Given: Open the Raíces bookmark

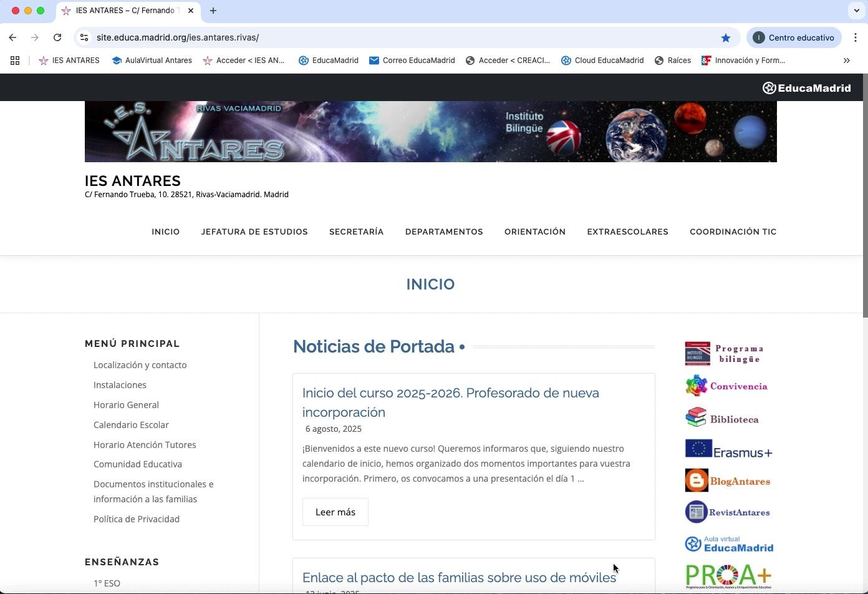Looking at the screenshot, I should 672,61.
